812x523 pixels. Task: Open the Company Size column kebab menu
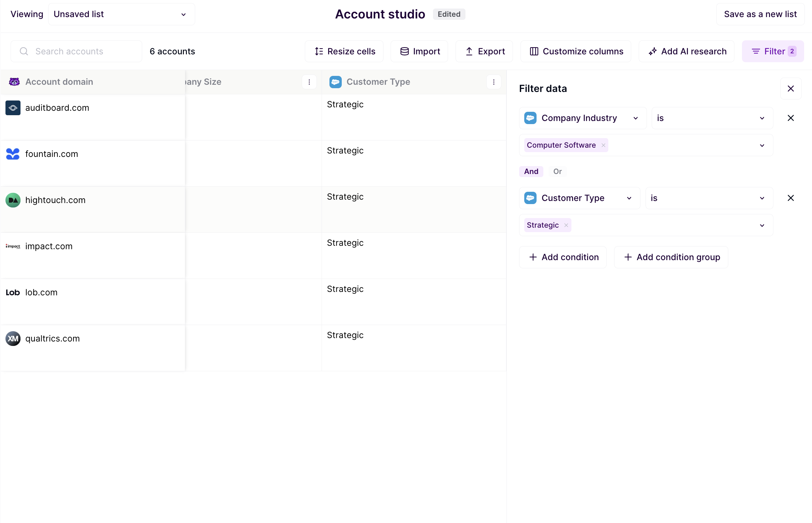309,82
